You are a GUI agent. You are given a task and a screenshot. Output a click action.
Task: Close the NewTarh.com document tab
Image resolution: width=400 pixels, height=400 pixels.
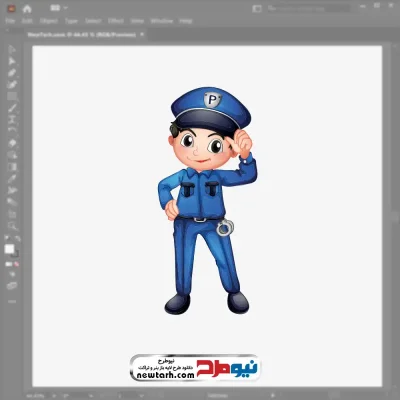pos(142,34)
